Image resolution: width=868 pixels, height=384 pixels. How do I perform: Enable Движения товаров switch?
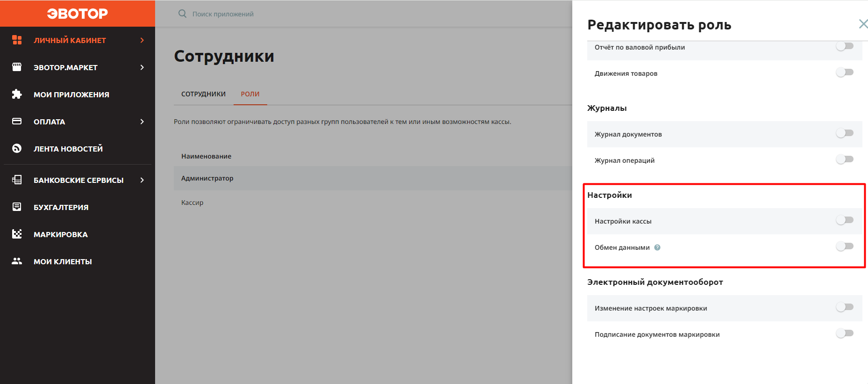coord(845,72)
